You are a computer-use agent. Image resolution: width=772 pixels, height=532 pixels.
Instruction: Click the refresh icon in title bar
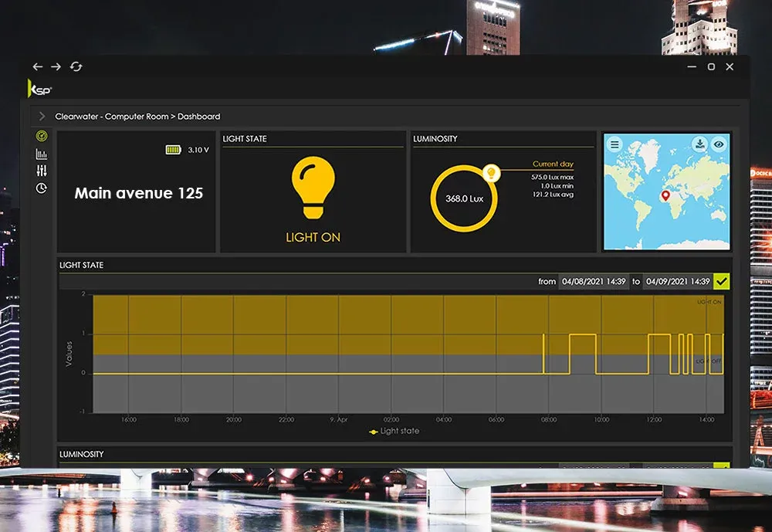point(76,67)
